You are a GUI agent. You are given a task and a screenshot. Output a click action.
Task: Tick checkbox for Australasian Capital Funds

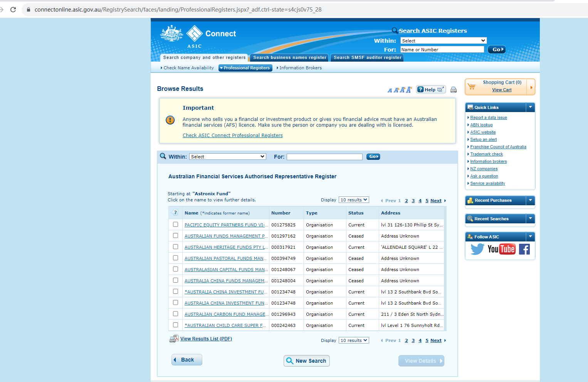click(x=176, y=269)
